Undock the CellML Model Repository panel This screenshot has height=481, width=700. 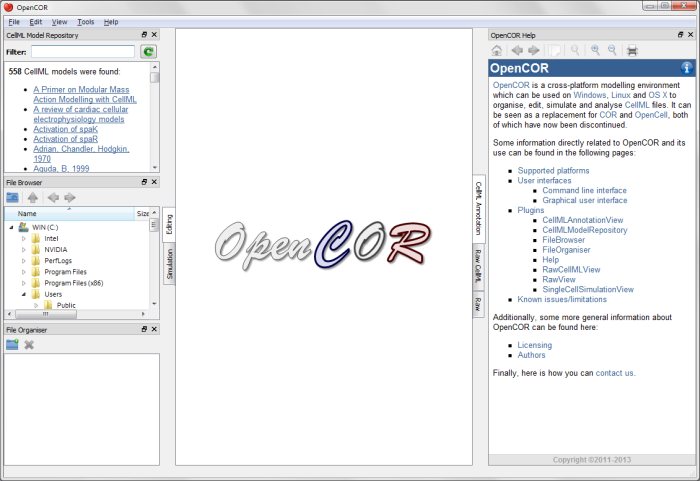point(144,34)
